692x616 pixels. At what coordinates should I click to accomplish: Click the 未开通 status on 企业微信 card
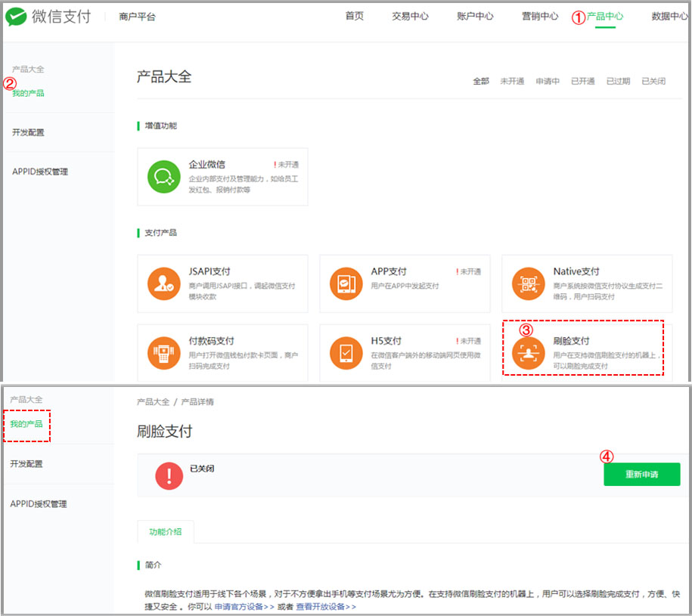[287, 165]
